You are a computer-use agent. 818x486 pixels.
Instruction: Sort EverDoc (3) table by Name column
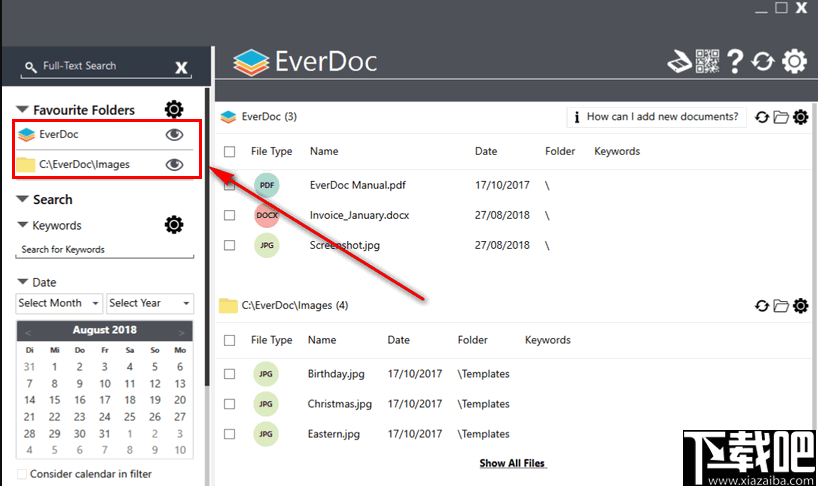324,151
